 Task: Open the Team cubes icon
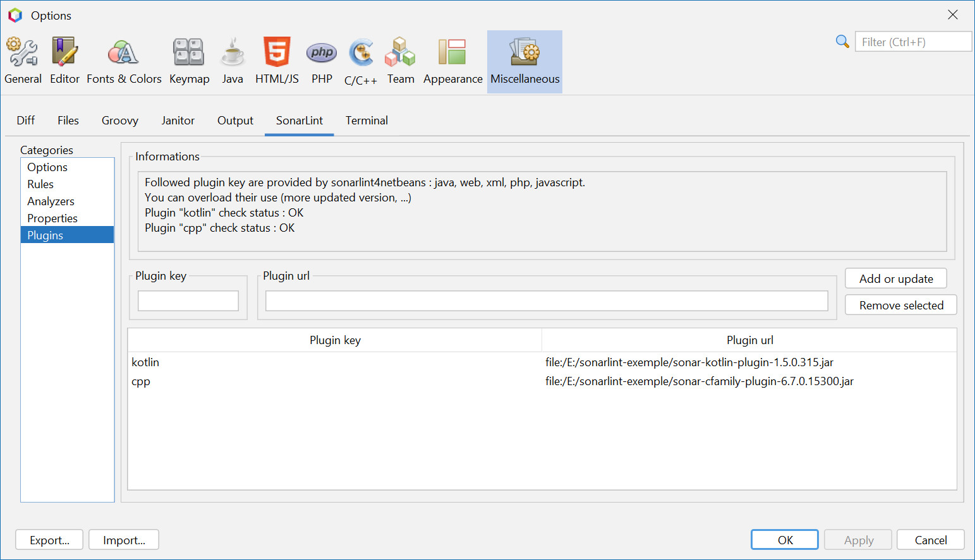tap(400, 61)
